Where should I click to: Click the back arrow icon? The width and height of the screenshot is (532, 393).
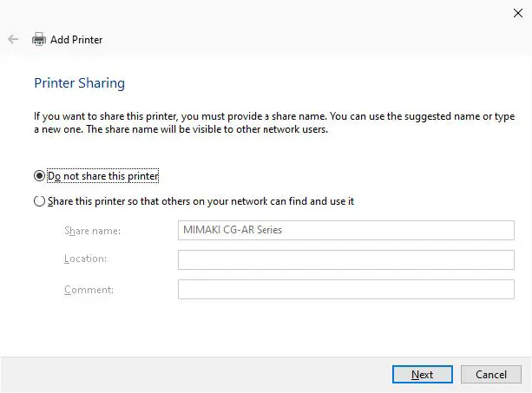(x=13, y=39)
